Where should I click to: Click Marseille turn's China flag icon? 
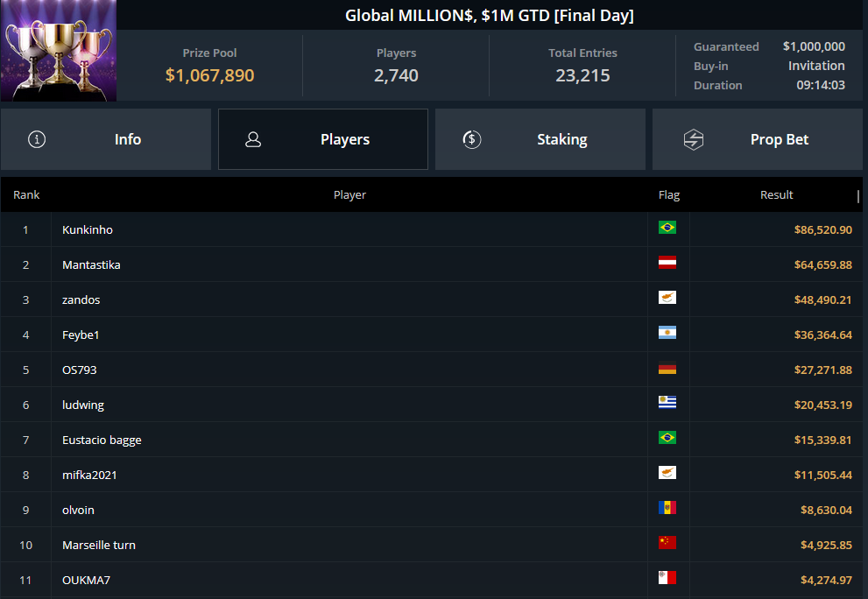tap(667, 543)
